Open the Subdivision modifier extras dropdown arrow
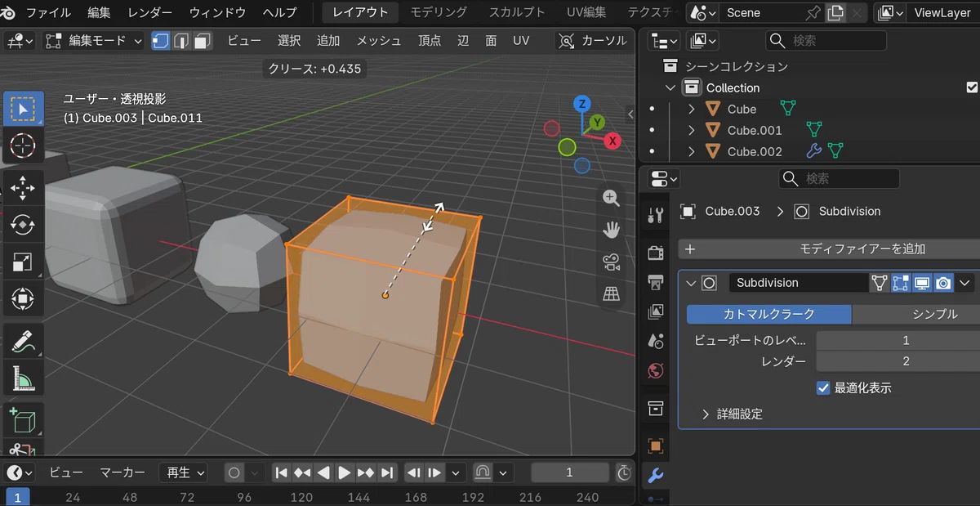 (x=965, y=283)
